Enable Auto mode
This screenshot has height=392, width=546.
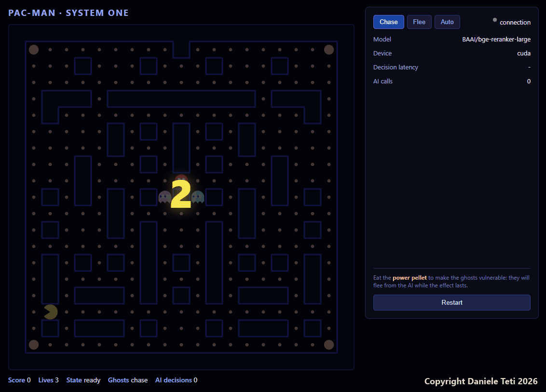(x=447, y=22)
